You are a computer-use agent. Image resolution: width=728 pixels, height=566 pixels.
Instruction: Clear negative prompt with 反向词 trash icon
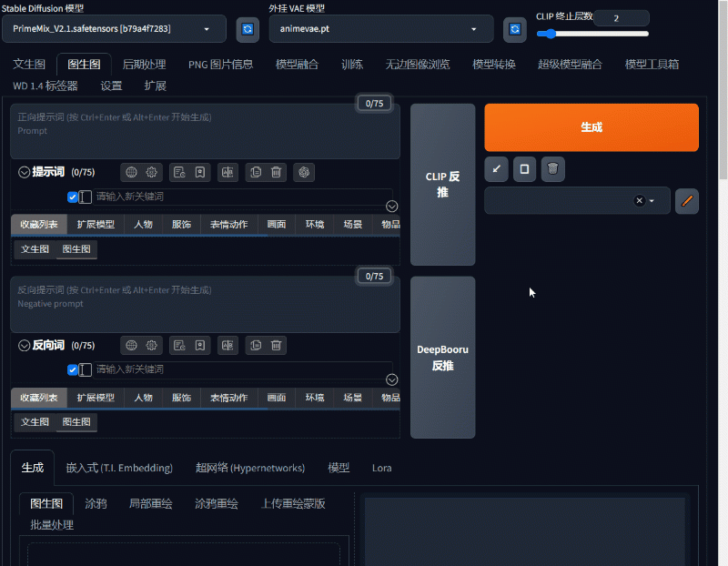277,346
